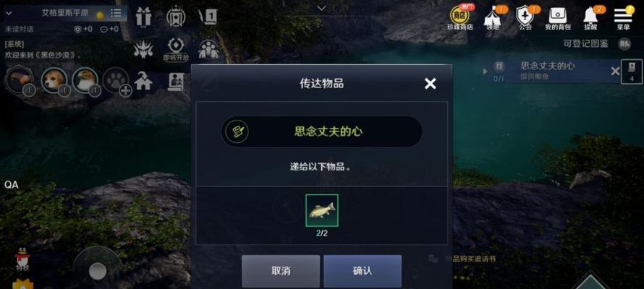Open the gift box icon
The height and width of the screenshot is (289, 644).
coord(144,17)
